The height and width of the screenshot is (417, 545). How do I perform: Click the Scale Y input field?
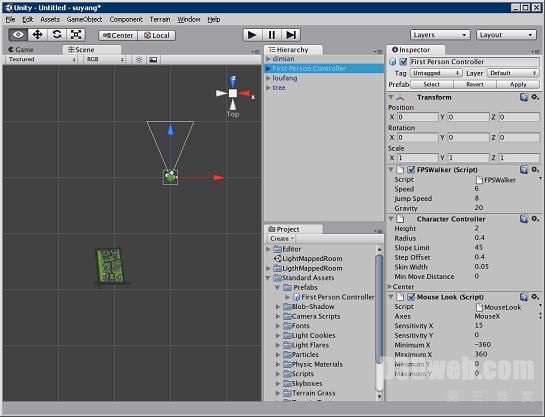coord(468,158)
